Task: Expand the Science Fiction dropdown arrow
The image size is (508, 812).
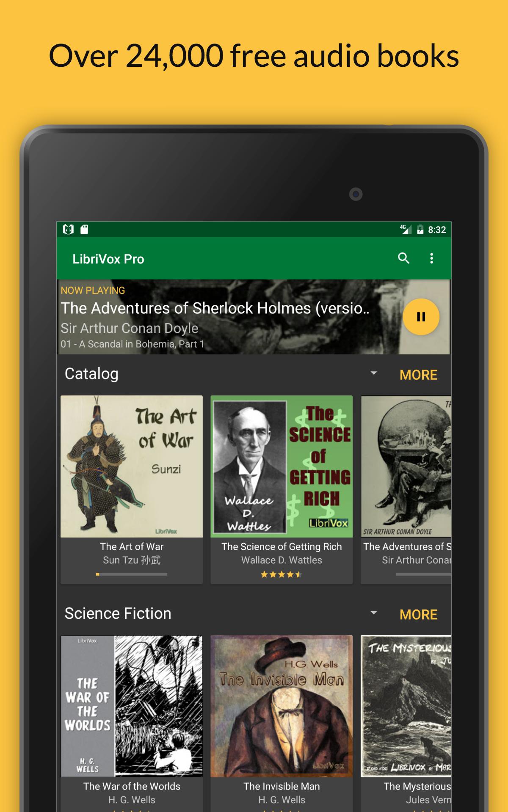Action: pyautogui.click(x=373, y=613)
